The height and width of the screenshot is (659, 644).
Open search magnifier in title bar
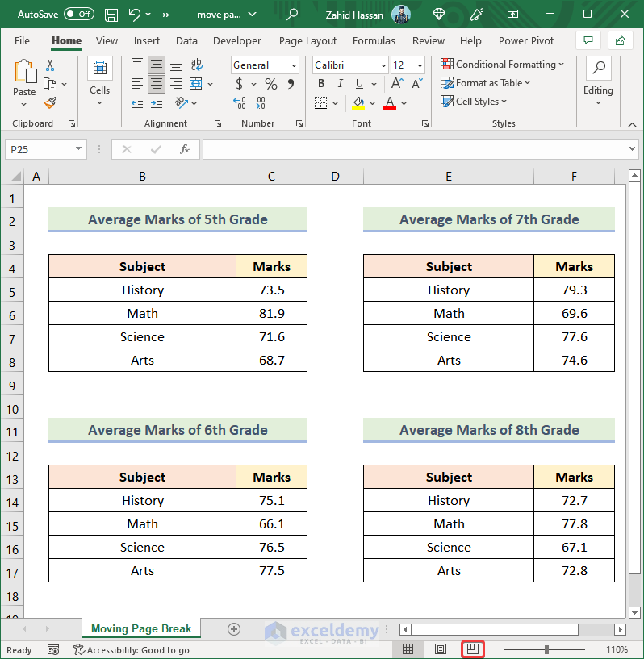pos(291,15)
